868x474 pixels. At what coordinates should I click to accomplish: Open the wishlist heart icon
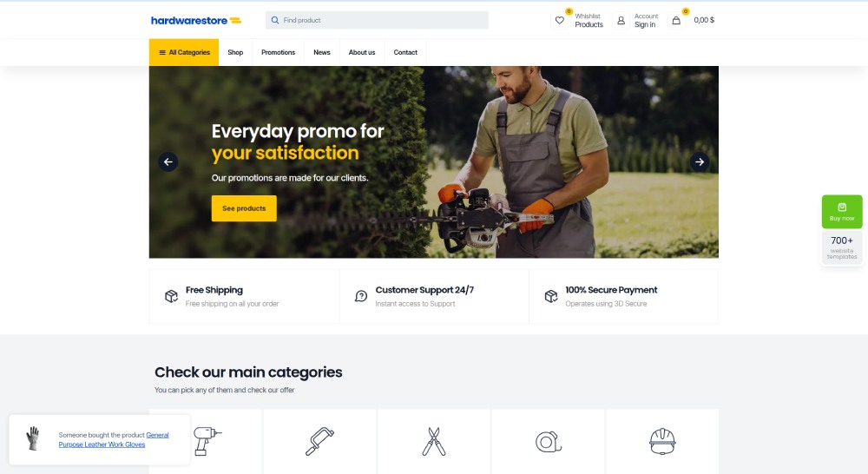click(560, 21)
